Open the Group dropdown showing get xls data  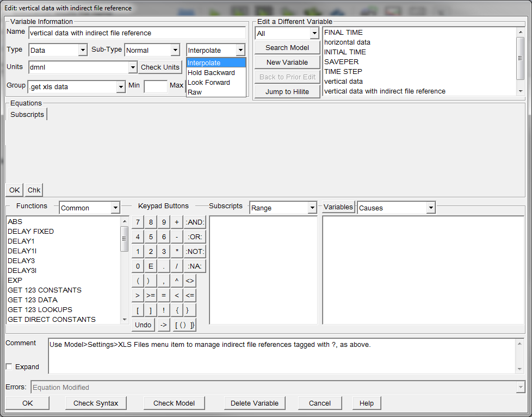click(x=122, y=86)
